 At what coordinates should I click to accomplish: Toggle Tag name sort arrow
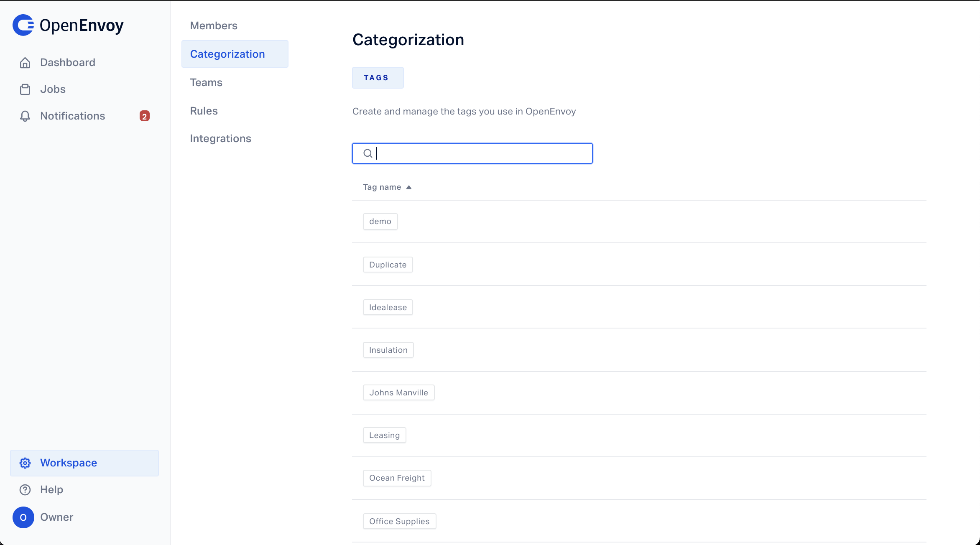pyautogui.click(x=409, y=187)
